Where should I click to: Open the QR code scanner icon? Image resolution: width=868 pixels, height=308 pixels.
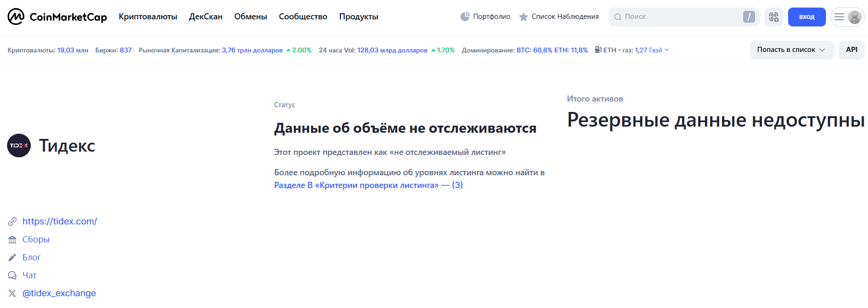pos(773,17)
